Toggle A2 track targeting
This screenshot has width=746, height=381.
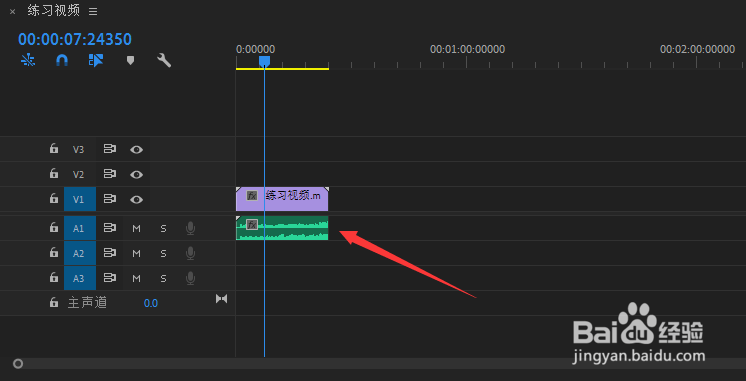pos(80,254)
